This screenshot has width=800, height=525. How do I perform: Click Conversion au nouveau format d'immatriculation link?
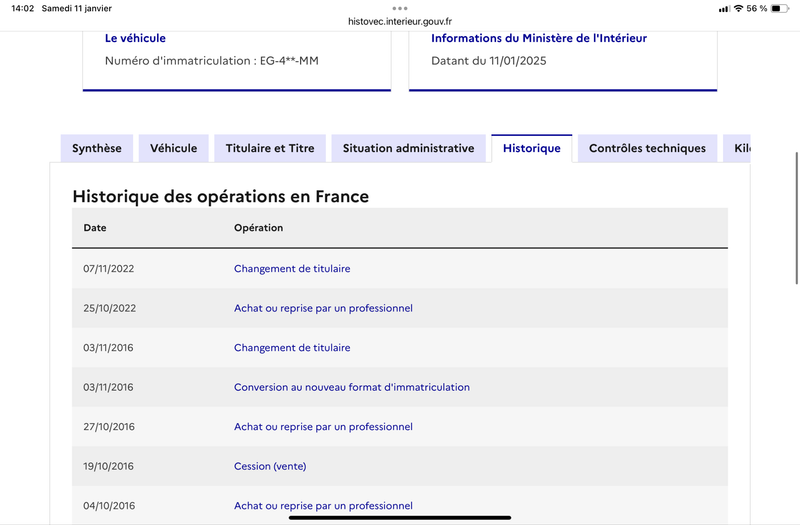pos(352,387)
